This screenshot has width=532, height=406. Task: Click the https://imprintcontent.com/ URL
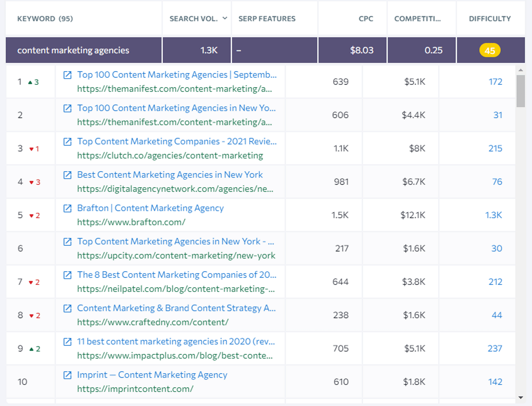point(135,389)
